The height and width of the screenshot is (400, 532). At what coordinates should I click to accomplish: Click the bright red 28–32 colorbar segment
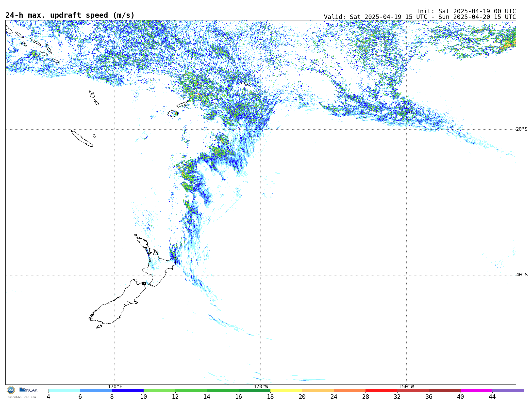(x=381, y=391)
